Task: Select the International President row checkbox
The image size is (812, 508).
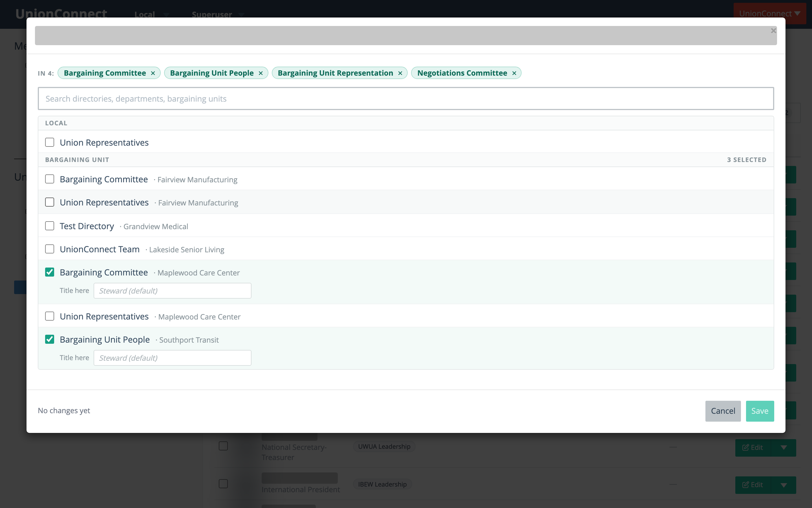Action: click(223, 483)
